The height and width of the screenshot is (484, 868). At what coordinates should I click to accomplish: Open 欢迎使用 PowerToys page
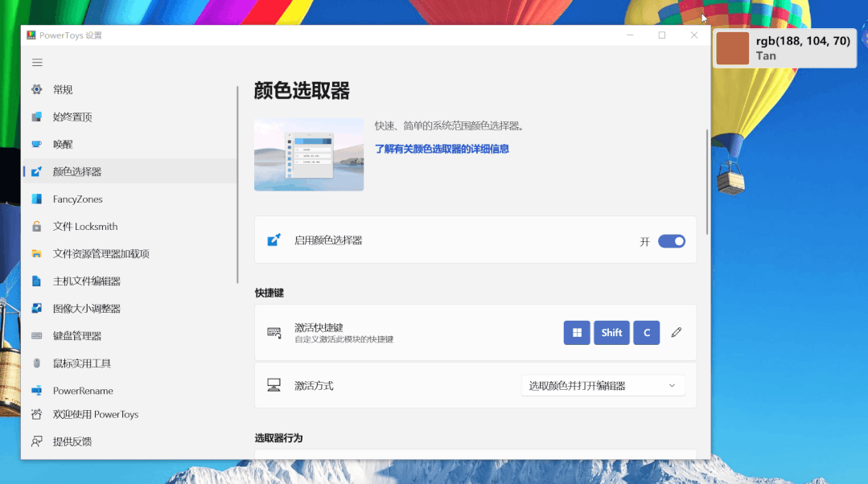(130, 414)
